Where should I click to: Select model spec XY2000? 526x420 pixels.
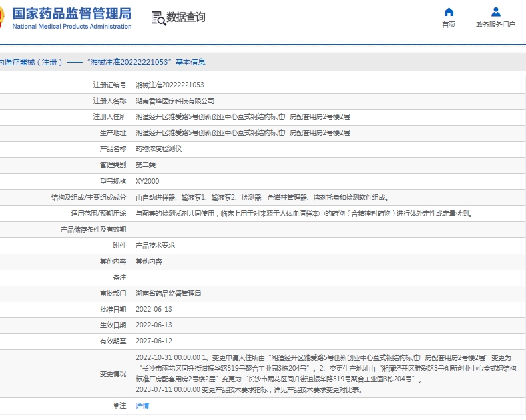coord(148,181)
